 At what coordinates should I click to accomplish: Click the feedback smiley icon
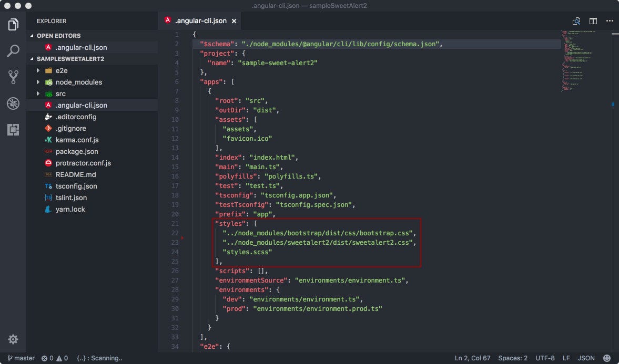(x=607, y=358)
